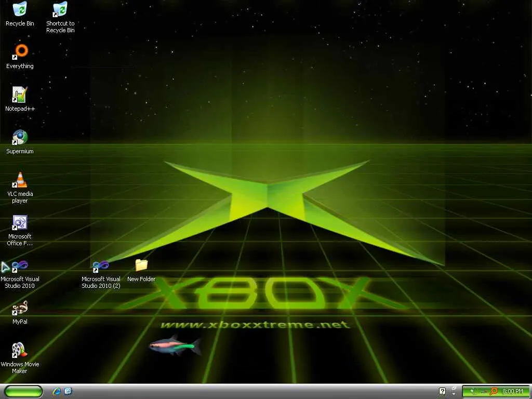This screenshot has height=399, width=532.
Task: Select the Microsoft Office F… shortcut
Action: pyautogui.click(x=20, y=222)
